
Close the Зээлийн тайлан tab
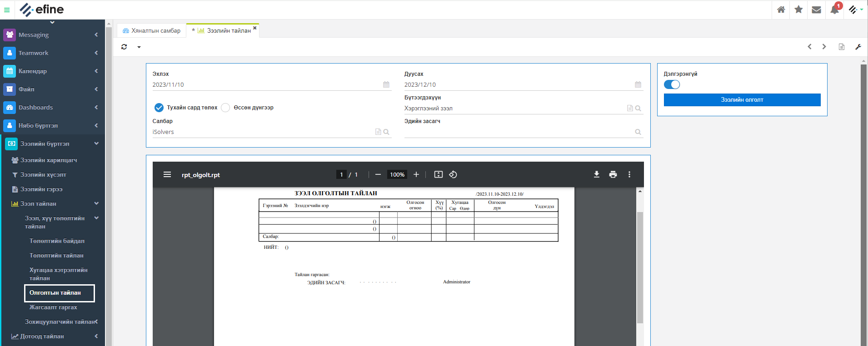click(x=255, y=28)
